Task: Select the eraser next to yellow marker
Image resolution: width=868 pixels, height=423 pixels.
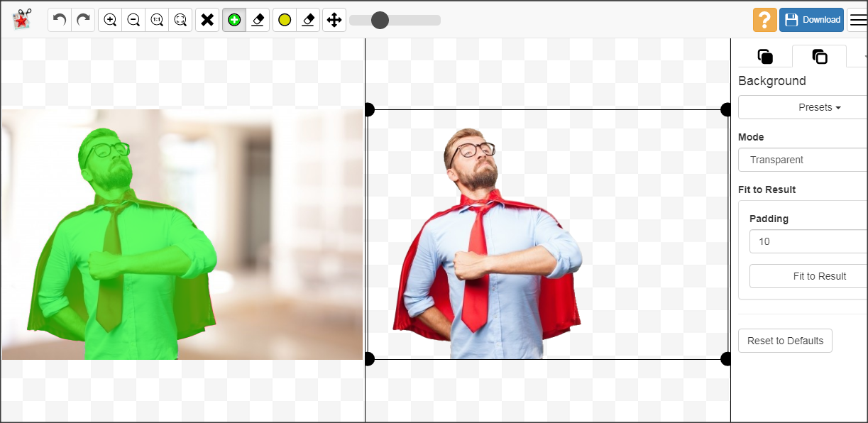Action: [308, 20]
